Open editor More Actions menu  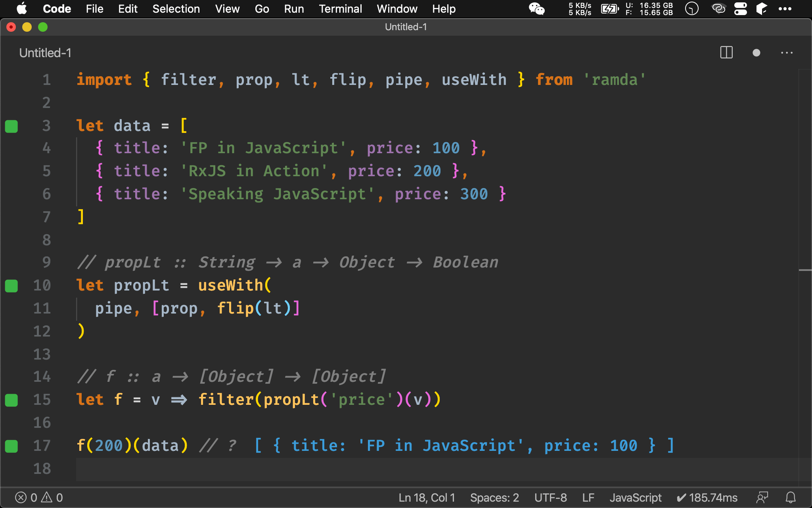point(787,53)
